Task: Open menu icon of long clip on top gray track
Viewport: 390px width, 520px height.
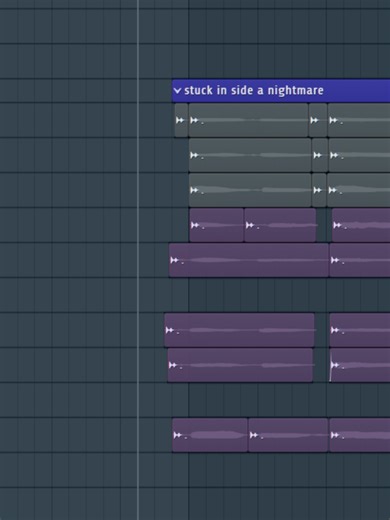Action: pyautogui.click(x=194, y=120)
